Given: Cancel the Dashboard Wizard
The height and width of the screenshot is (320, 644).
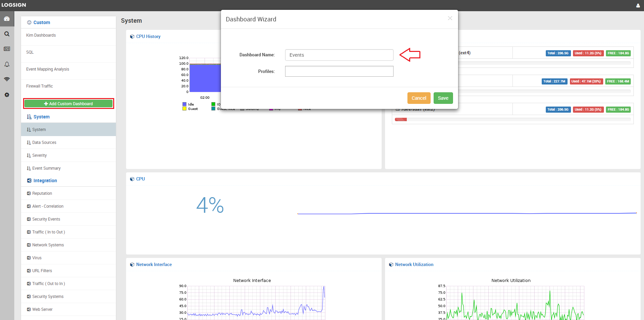Looking at the screenshot, I should point(419,98).
